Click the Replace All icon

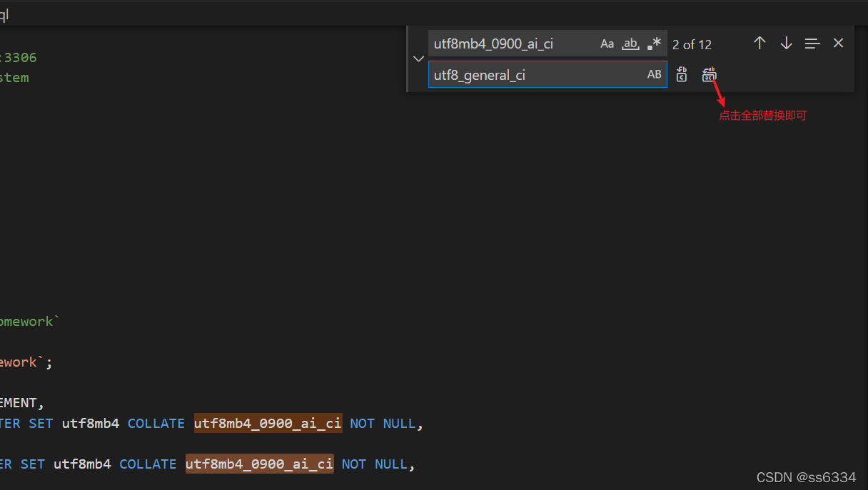(709, 75)
